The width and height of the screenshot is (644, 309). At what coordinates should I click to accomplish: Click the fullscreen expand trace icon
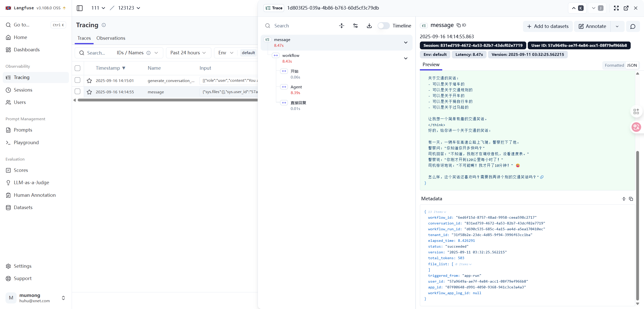616,8
